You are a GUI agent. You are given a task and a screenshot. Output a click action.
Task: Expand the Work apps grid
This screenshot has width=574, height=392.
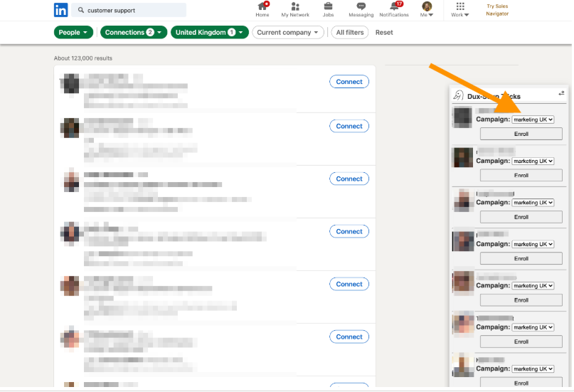point(459,10)
